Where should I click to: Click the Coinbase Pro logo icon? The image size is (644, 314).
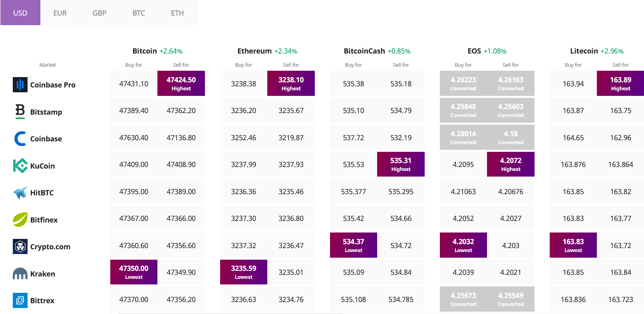tap(20, 85)
